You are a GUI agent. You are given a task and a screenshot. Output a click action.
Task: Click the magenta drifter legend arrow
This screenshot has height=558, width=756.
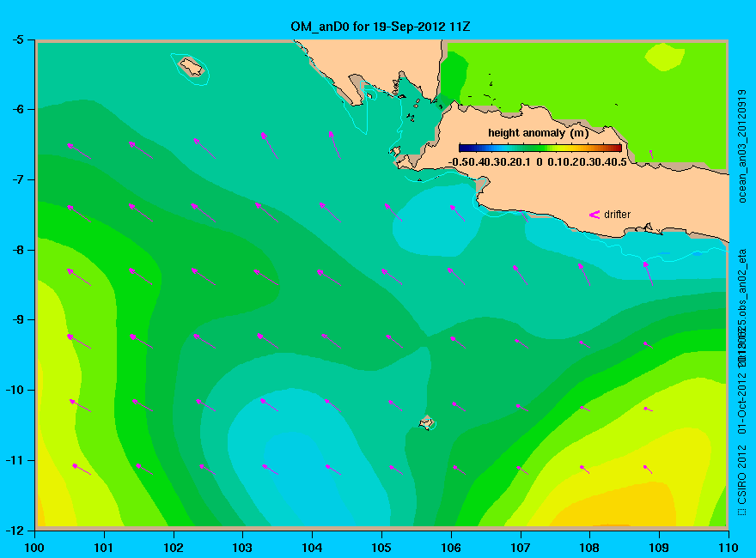[x=594, y=215]
